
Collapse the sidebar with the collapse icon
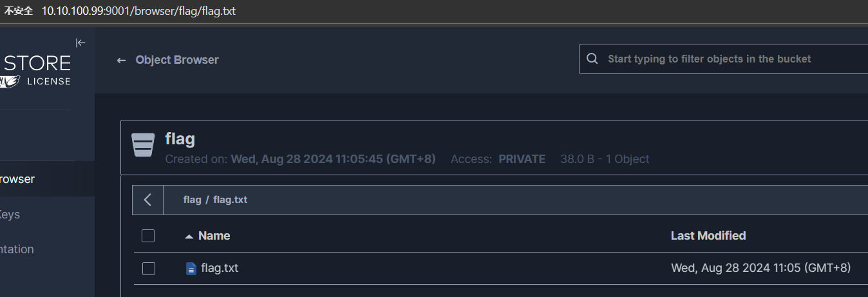point(80,43)
